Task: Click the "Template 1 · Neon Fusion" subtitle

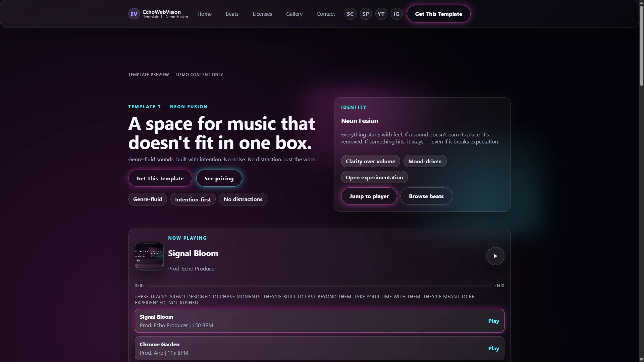Action: pyautogui.click(x=165, y=17)
